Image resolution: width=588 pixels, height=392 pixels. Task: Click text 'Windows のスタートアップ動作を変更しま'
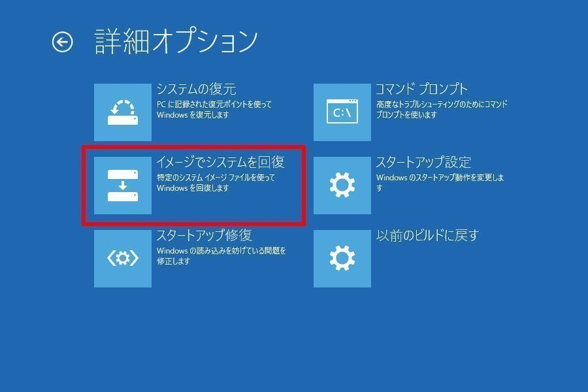(440, 178)
